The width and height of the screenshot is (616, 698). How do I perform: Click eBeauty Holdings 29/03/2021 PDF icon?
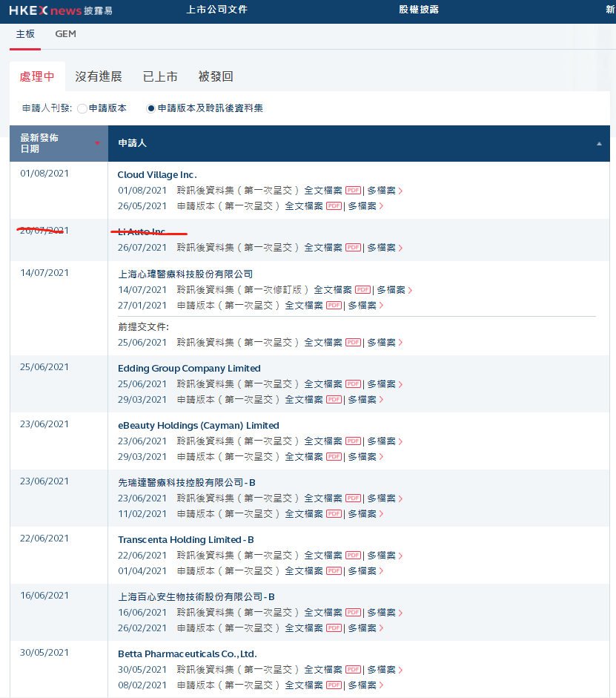pyautogui.click(x=333, y=457)
